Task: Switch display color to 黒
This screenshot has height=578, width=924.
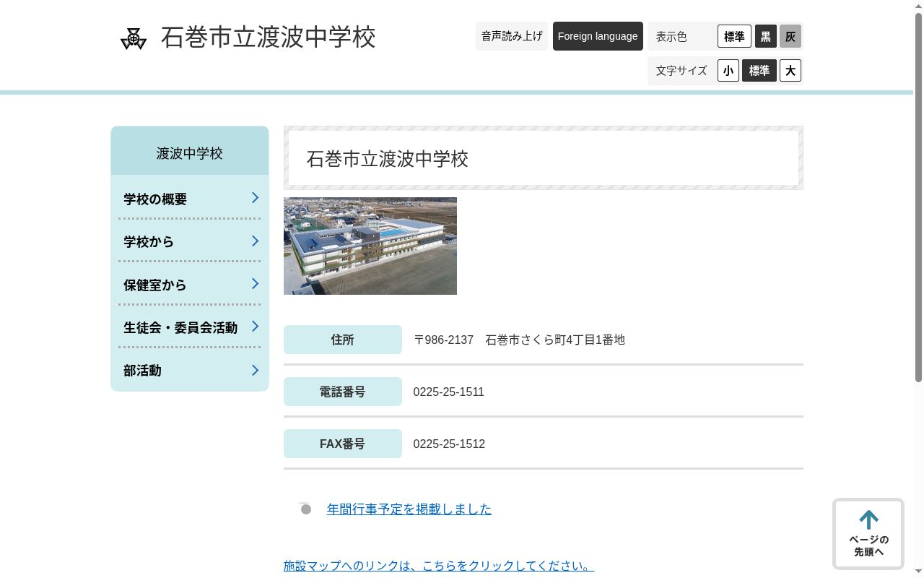Action: [766, 36]
